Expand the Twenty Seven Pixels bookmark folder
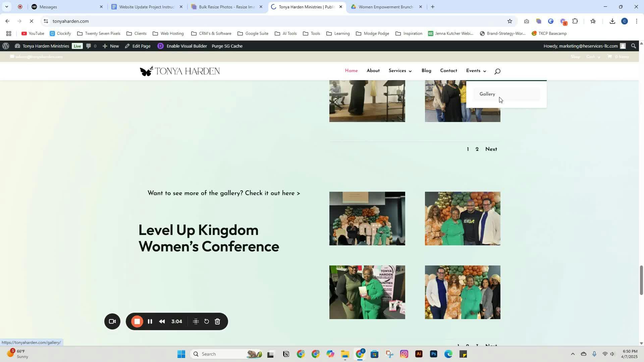644x362 pixels. click(99, 34)
